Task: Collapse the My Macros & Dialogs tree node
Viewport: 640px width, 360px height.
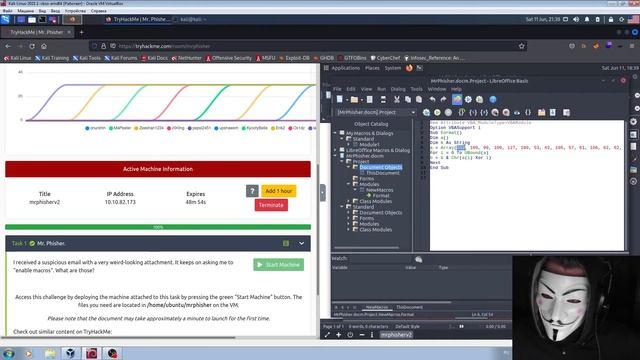Action: pyautogui.click(x=336, y=133)
